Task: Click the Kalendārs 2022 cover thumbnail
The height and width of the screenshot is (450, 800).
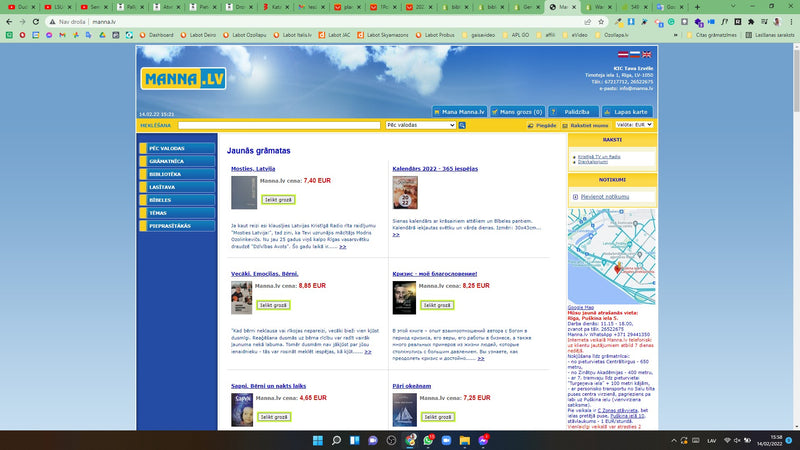Action: tap(405, 192)
